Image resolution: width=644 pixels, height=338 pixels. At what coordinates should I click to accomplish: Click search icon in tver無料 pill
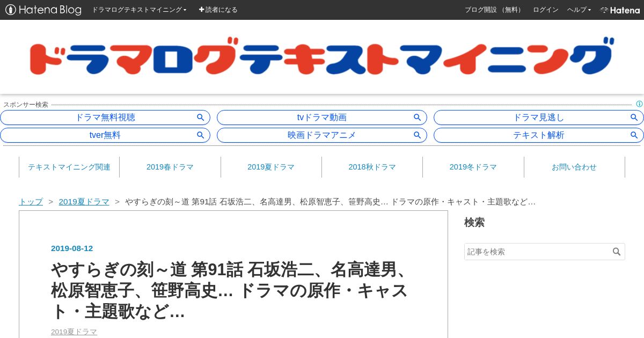click(200, 135)
